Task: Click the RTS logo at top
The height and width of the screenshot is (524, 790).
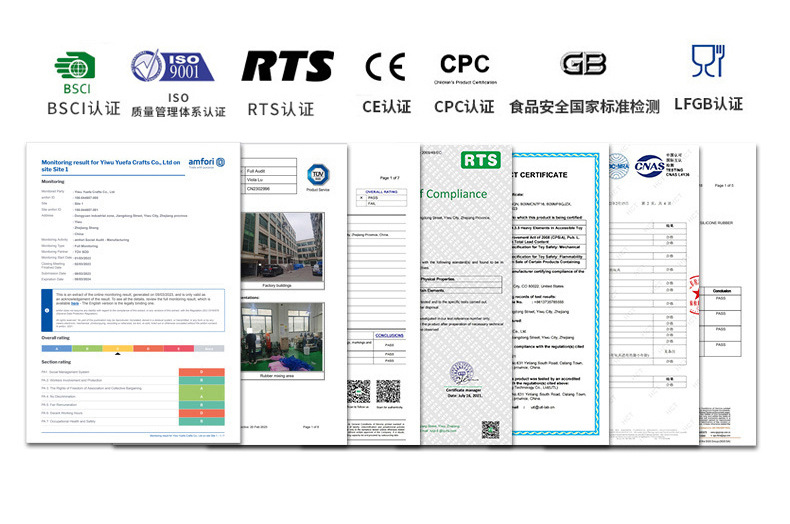Action: (288, 66)
